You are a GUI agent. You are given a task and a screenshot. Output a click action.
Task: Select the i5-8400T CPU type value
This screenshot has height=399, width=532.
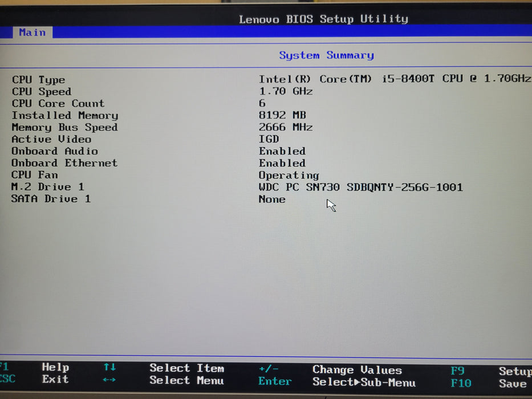click(x=395, y=79)
